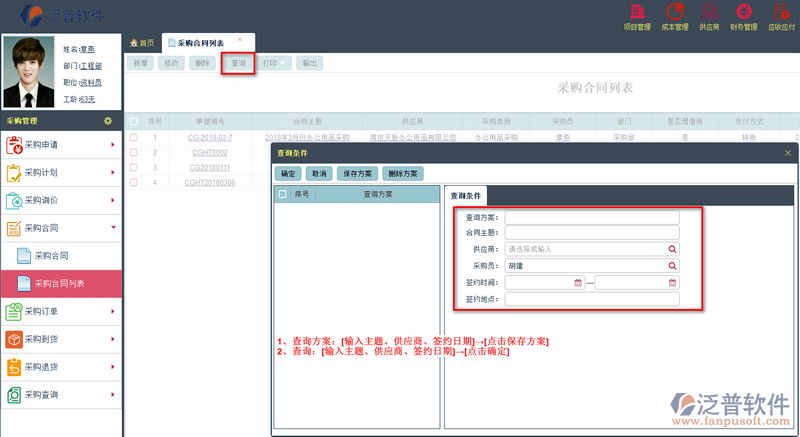This screenshot has width=800, height=437.
Task: Click the 查询 toolbar button
Action: point(238,63)
